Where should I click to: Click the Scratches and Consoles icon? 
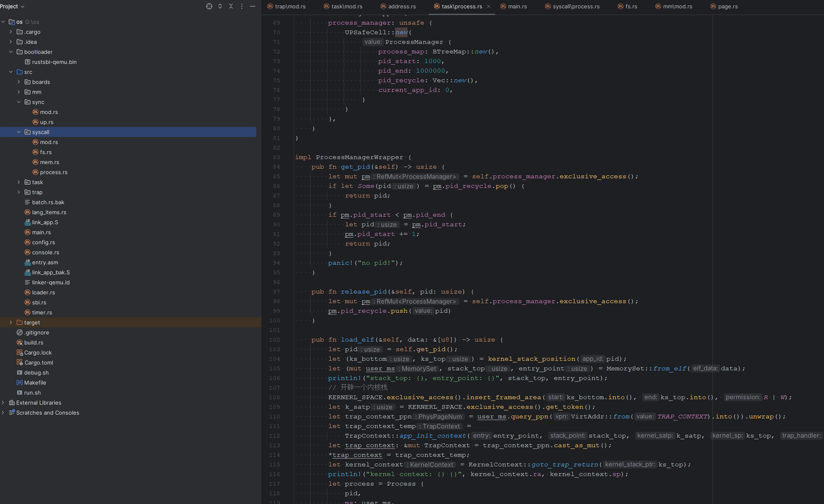tap(12, 413)
